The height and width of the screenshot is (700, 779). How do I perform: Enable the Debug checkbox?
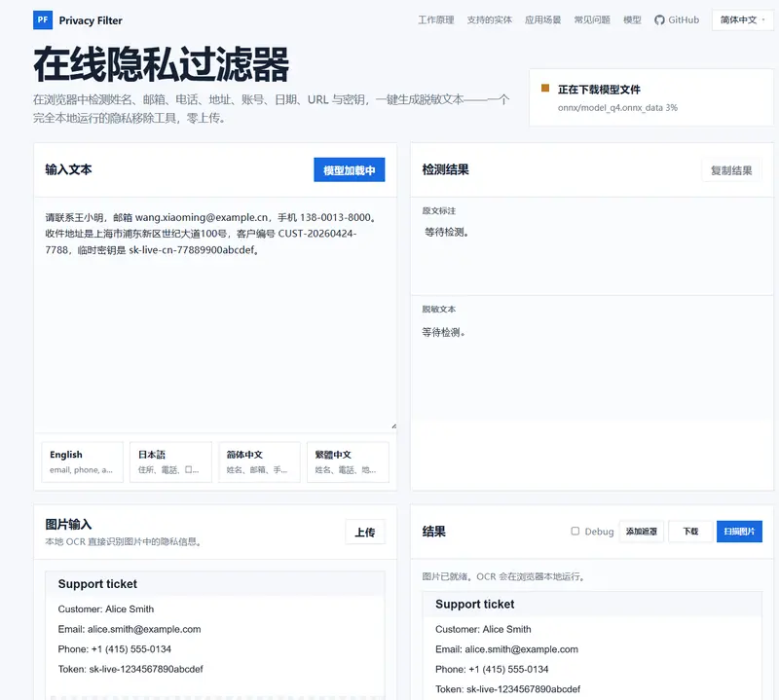pyautogui.click(x=575, y=532)
